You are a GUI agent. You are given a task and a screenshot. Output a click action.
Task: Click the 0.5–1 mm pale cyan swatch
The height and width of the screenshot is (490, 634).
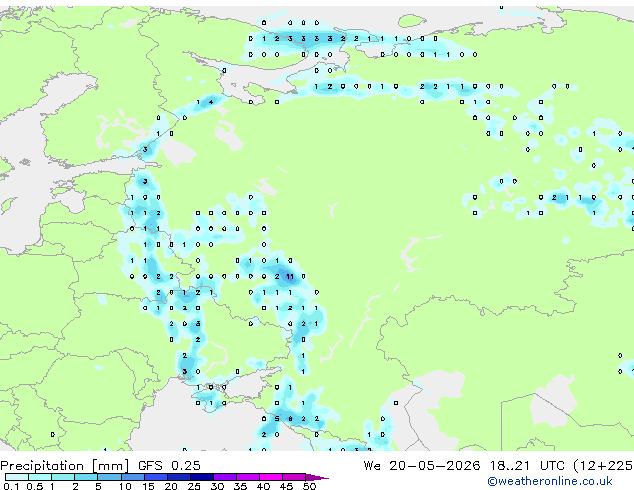[x=40, y=477]
